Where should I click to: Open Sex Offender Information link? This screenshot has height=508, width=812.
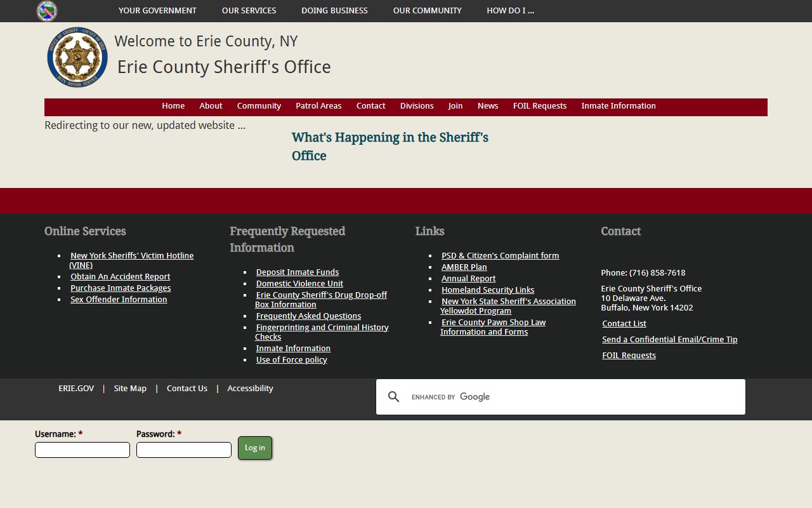point(119,300)
